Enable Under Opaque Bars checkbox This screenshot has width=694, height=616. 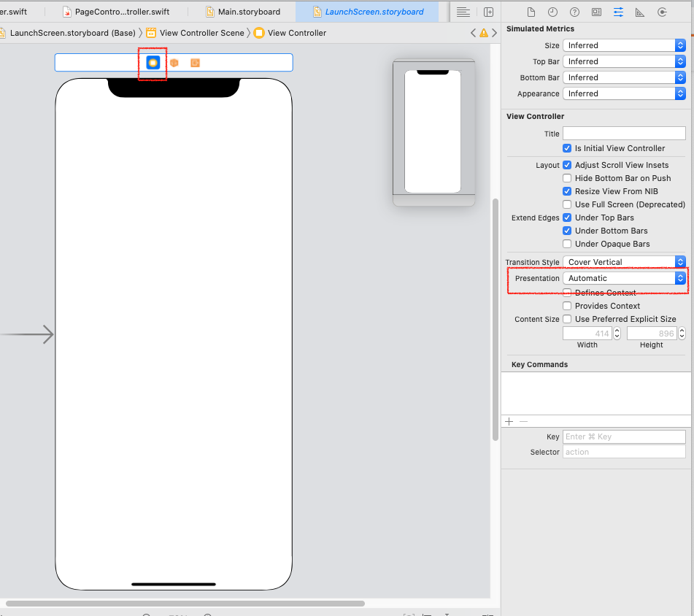click(567, 244)
